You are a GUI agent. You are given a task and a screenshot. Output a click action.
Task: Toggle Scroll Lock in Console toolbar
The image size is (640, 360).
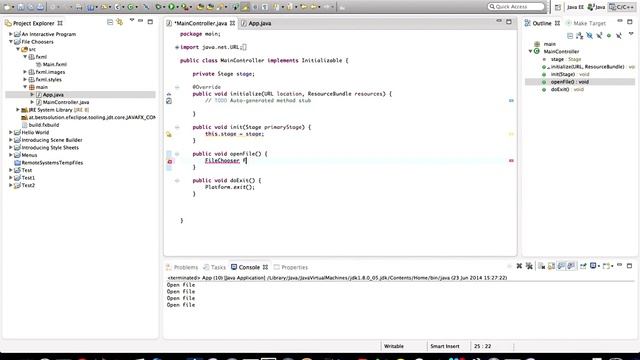point(551,266)
